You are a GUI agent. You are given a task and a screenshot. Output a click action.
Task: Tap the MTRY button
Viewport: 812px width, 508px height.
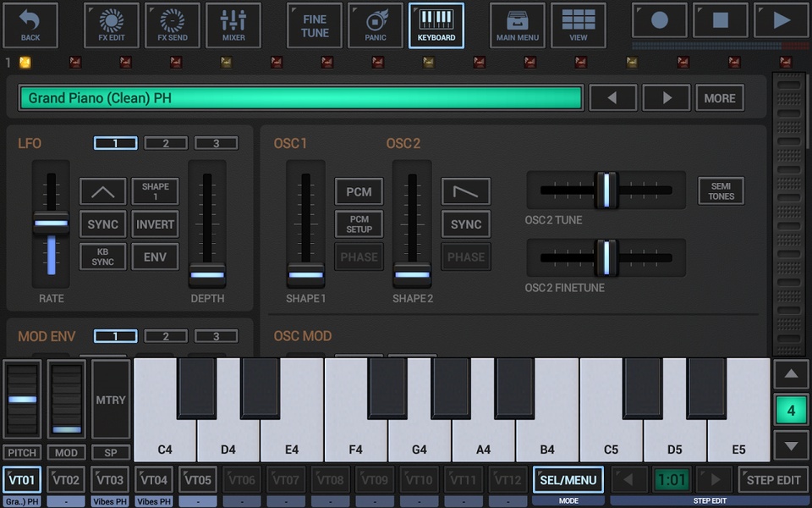[110, 400]
